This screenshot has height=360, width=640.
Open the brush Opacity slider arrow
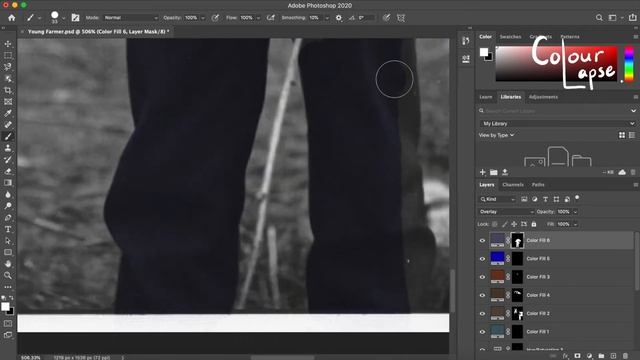click(203, 18)
